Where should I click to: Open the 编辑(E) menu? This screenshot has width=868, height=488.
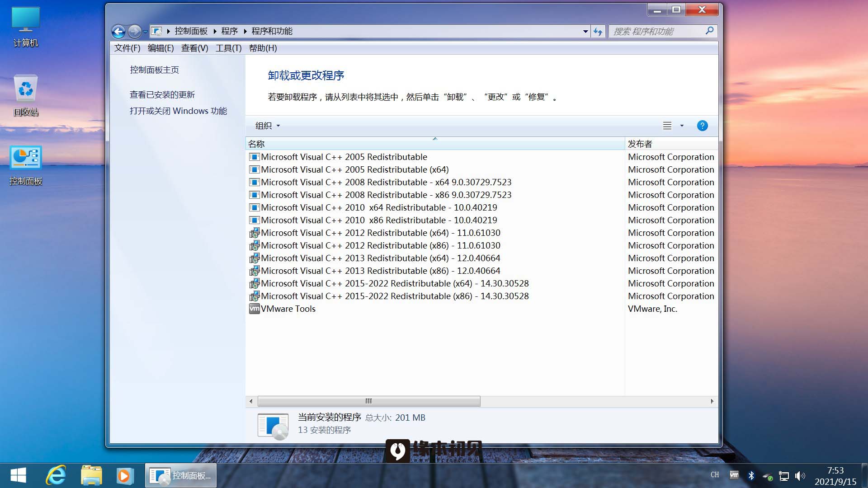[160, 48]
